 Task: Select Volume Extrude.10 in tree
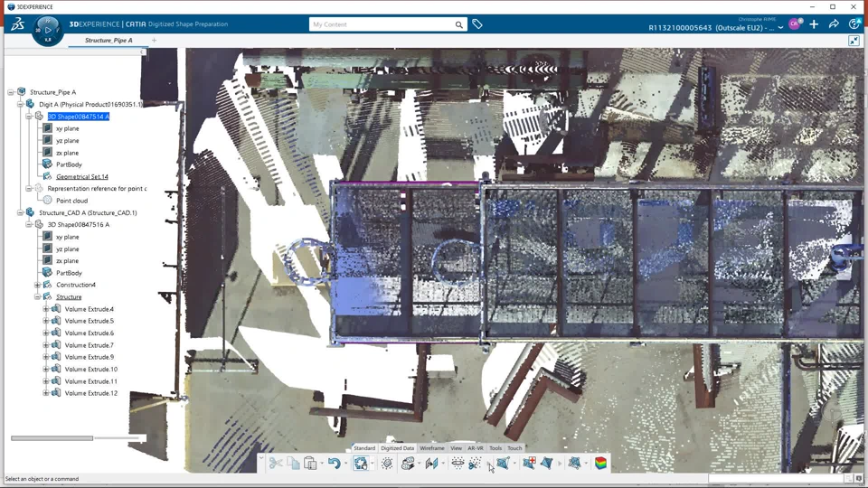90,370
